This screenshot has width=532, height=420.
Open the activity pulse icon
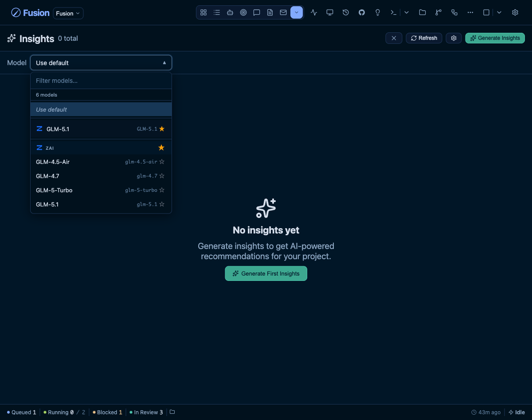pyautogui.click(x=314, y=13)
